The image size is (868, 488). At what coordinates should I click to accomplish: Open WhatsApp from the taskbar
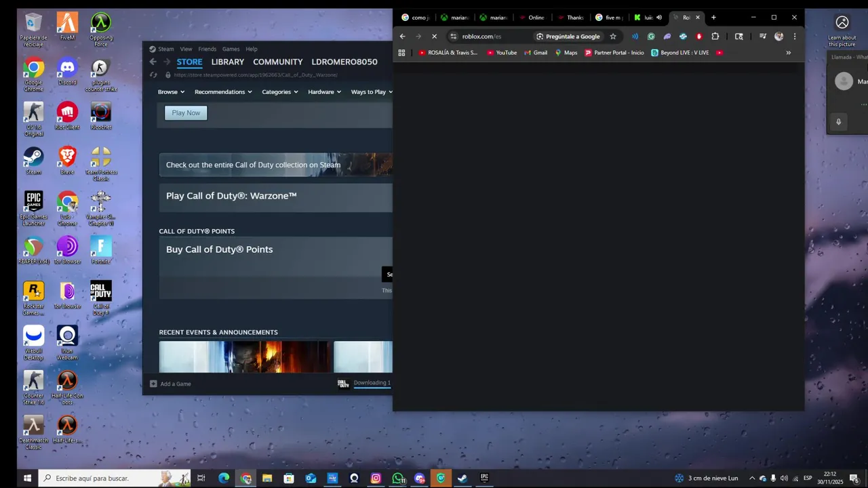click(398, 479)
